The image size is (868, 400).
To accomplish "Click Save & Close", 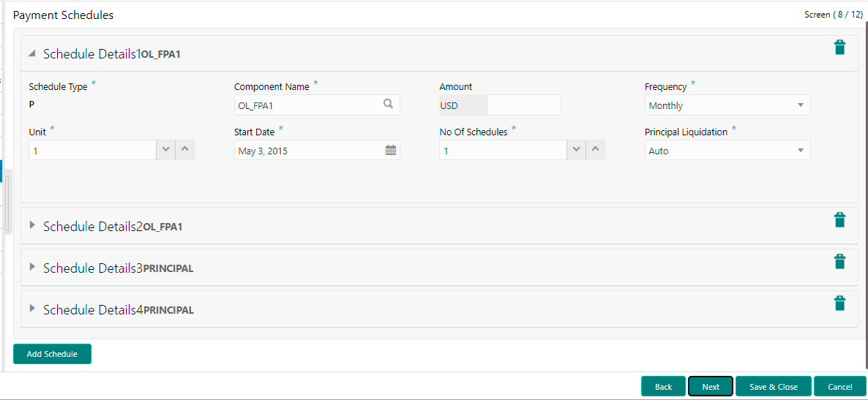I will [x=774, y=387].
